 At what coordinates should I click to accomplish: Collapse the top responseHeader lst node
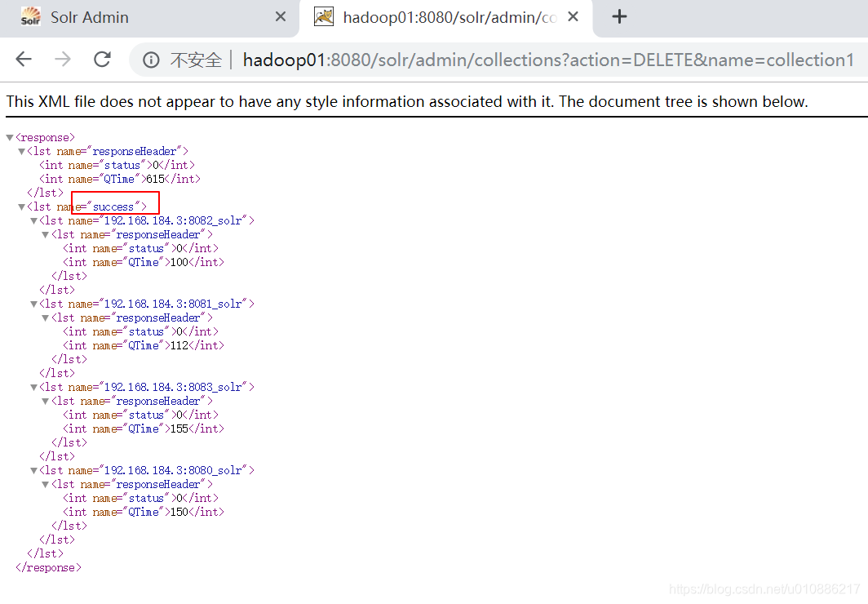21,151
